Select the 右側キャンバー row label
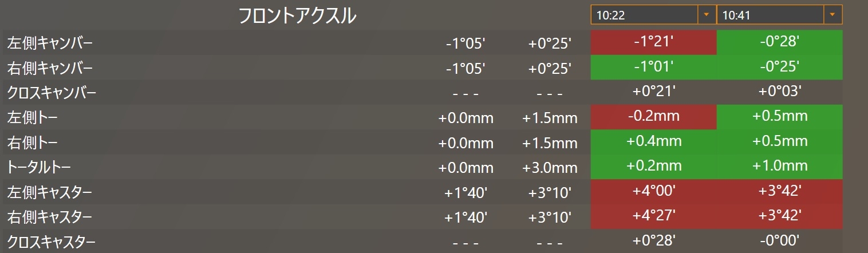Viewport: 868px width, 253px height. tap(50, 68)
